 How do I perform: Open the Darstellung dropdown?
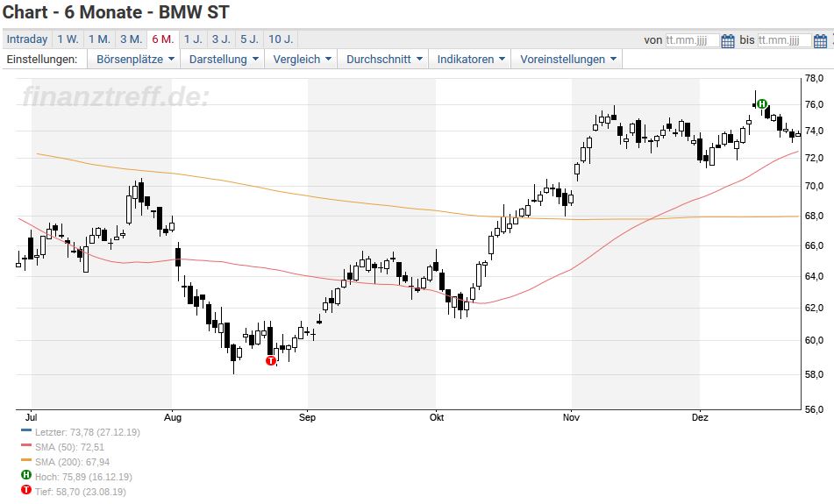(x=224, y=59)
